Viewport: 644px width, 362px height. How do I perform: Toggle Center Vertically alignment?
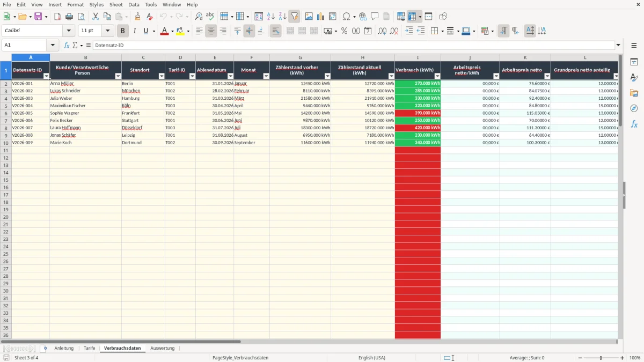pos(249,31)
